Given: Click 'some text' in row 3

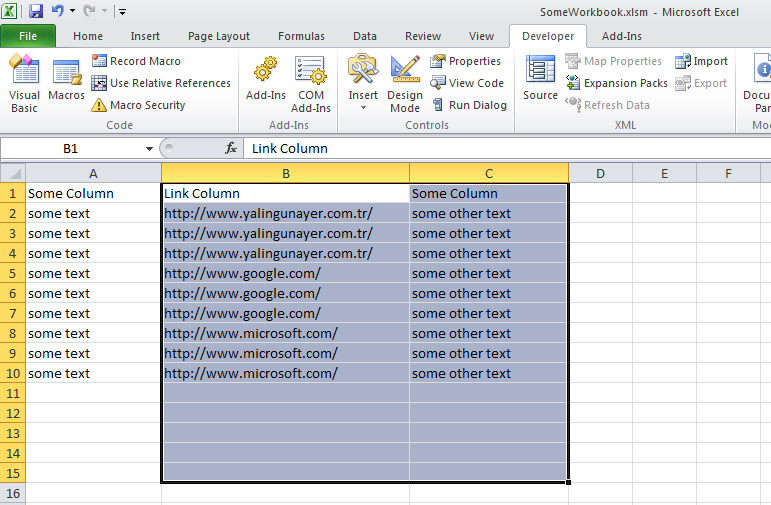Looking at the screenshot, I should tap(59, 234).
